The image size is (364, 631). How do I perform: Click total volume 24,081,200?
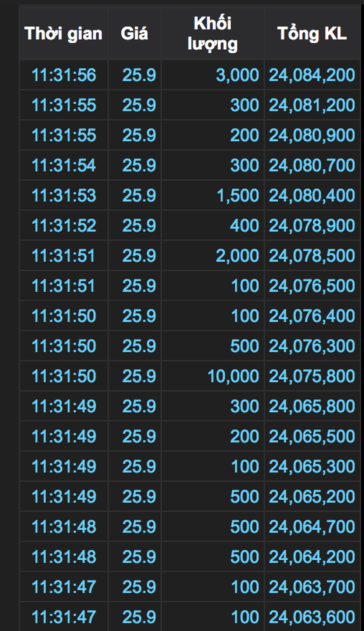pos(312,105)
